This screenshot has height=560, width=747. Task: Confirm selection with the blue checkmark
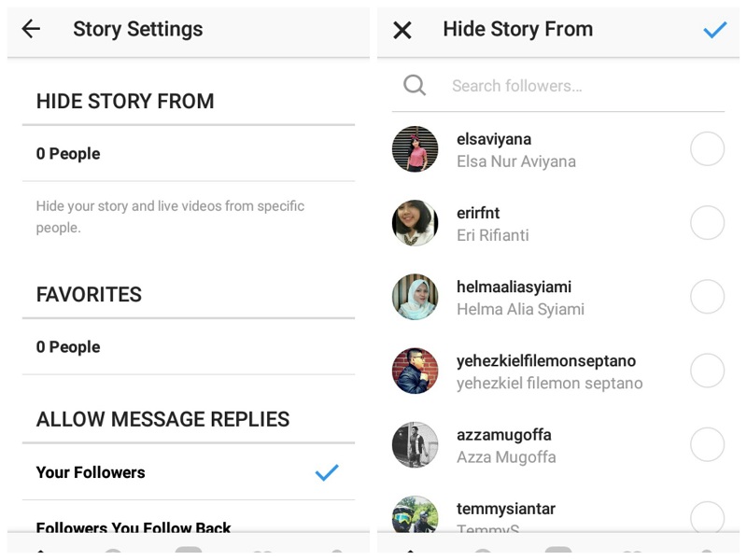click(714, 30)
